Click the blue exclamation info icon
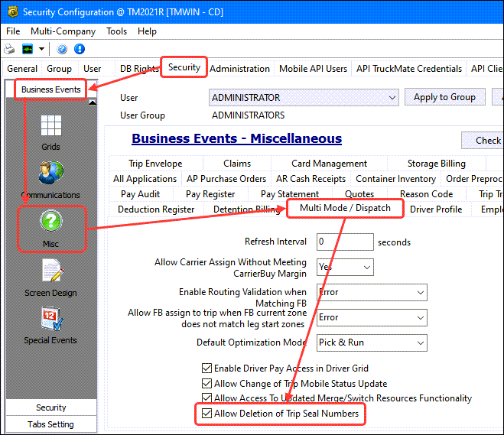 click(x=78, y=49)
